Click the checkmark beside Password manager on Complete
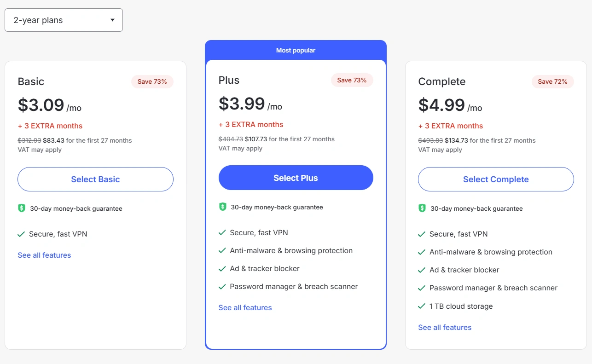Viewport: 592px width, 364px height. [422, 288]
